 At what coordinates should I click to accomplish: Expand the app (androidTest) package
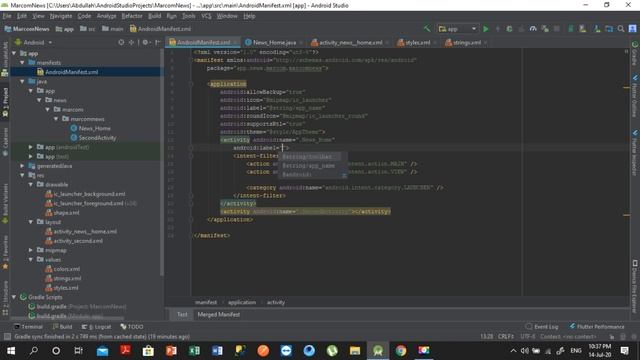(31, 147)
